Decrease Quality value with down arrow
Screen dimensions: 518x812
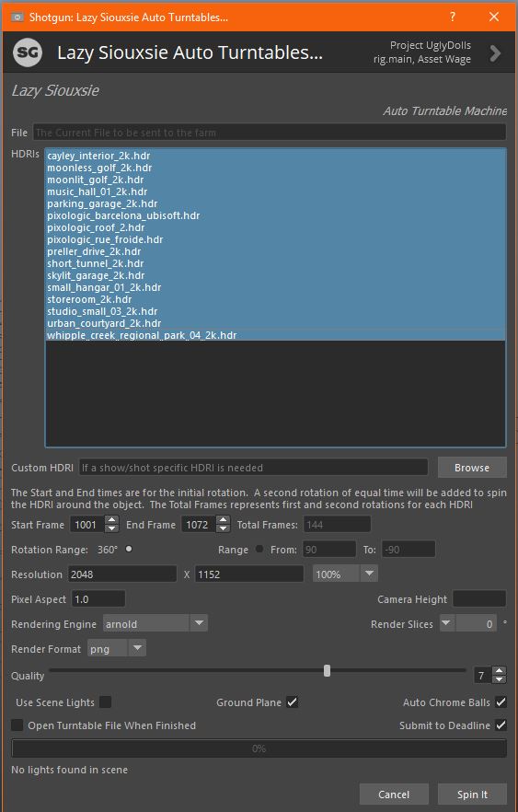pos(499,679)
